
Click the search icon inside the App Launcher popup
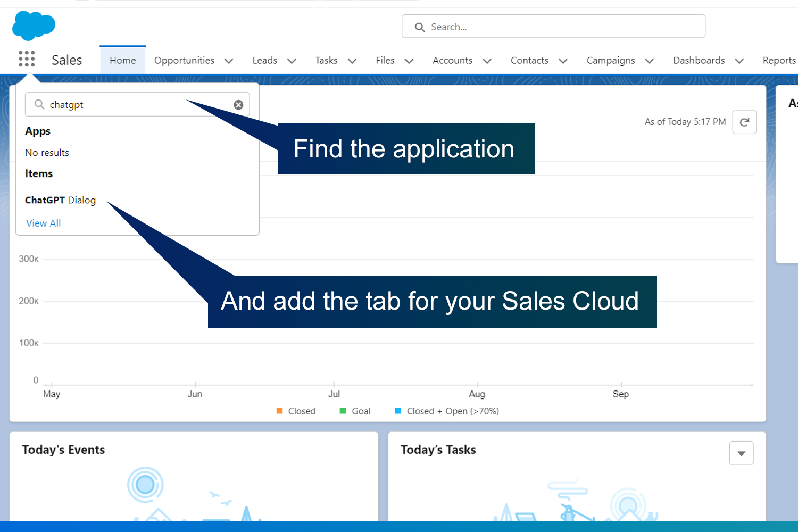tap(38, 104)
